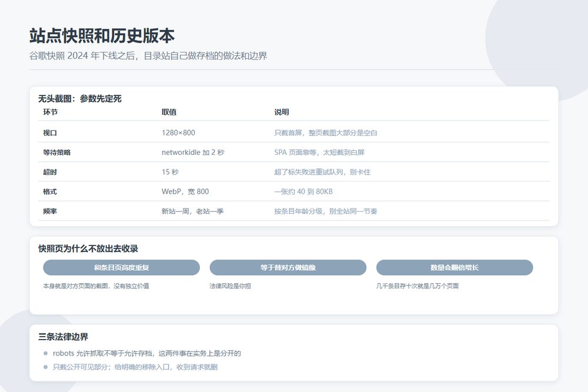Click the text 法律风险是你担
Viewport: 588px width, 392px height.
pyautogui.click(x=230, y=285)
